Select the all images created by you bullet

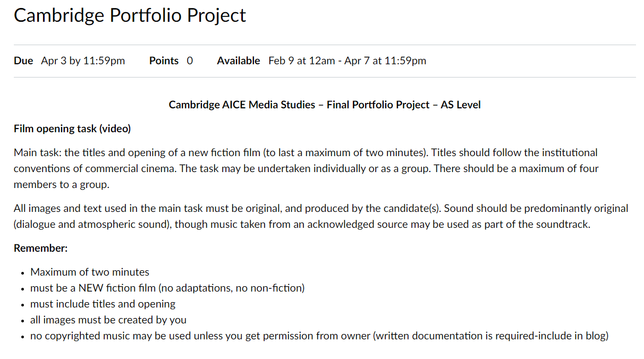click(x=108, y=320)
